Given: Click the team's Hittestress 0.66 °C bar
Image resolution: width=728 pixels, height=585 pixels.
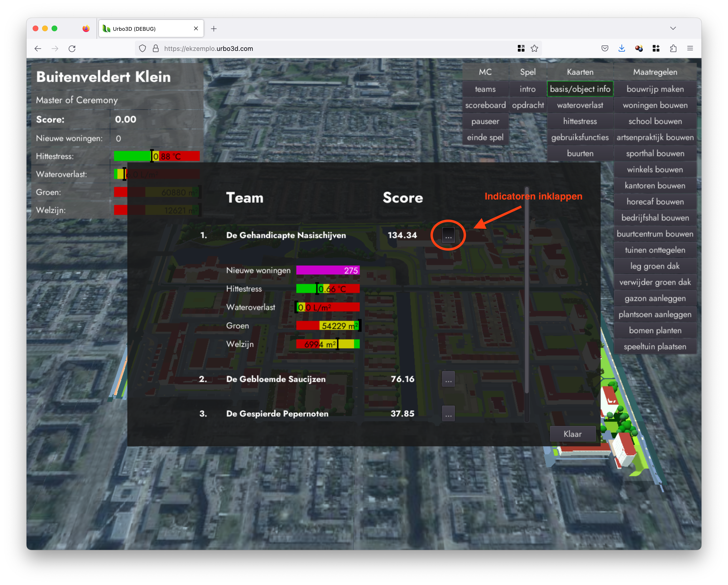Looking at the screenshot, I should (x=328, y=289).
